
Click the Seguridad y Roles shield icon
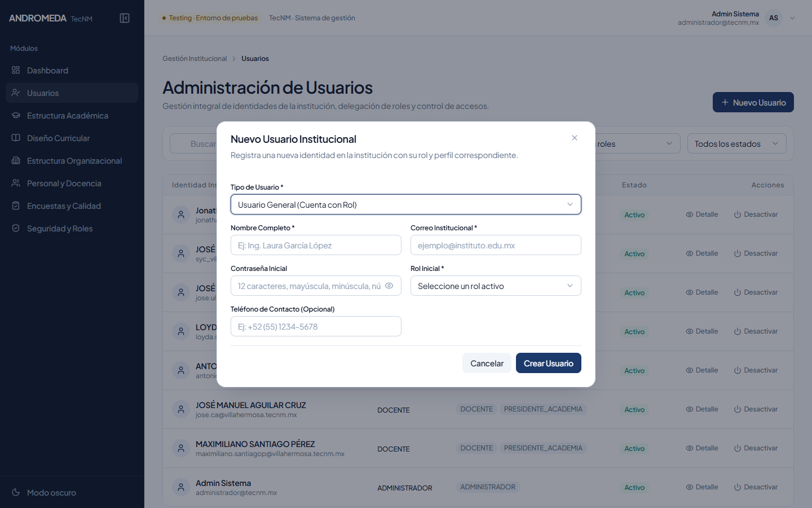[x=16, y=228]
